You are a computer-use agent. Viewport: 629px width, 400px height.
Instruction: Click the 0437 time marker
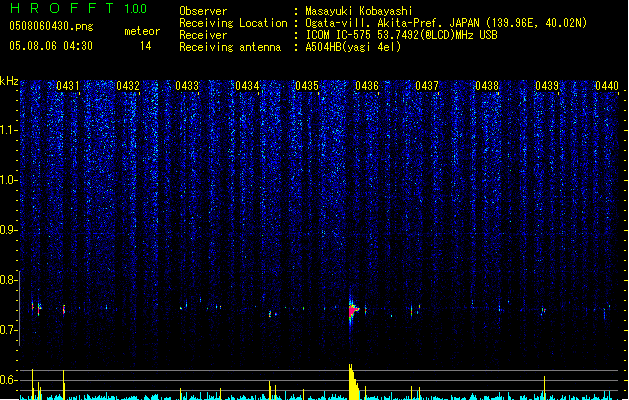point(427,86)
